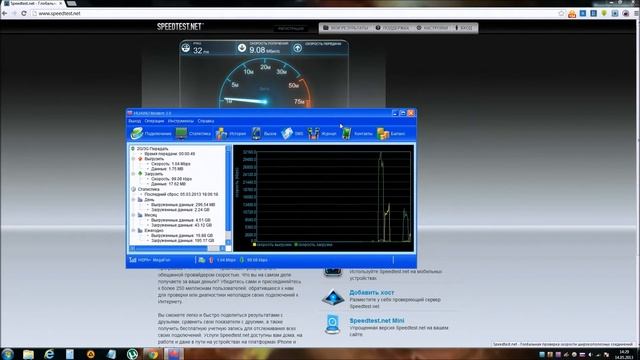Open the Журнал toolbar icon
Screen dimensions: 640x360
coord(313,133)
